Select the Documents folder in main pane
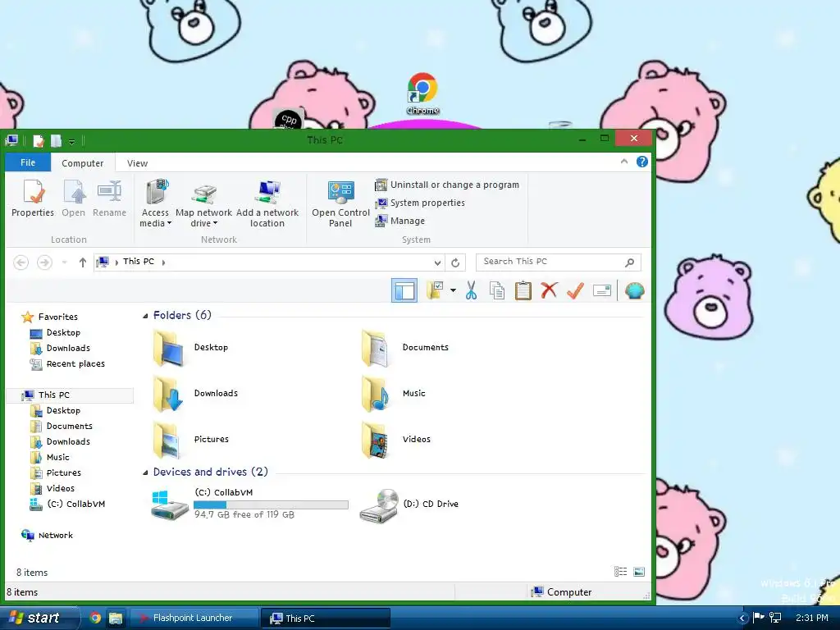Screen dimensions: 840x630 pos(404,348)
